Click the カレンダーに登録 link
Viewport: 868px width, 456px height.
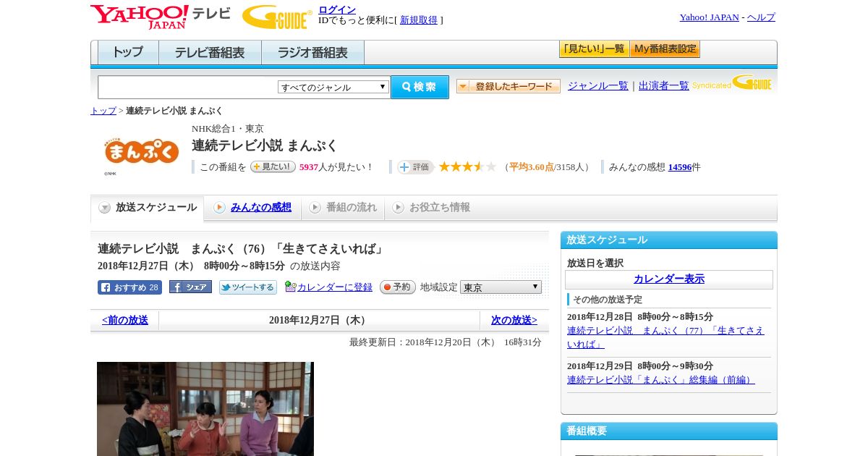[334, 287]
